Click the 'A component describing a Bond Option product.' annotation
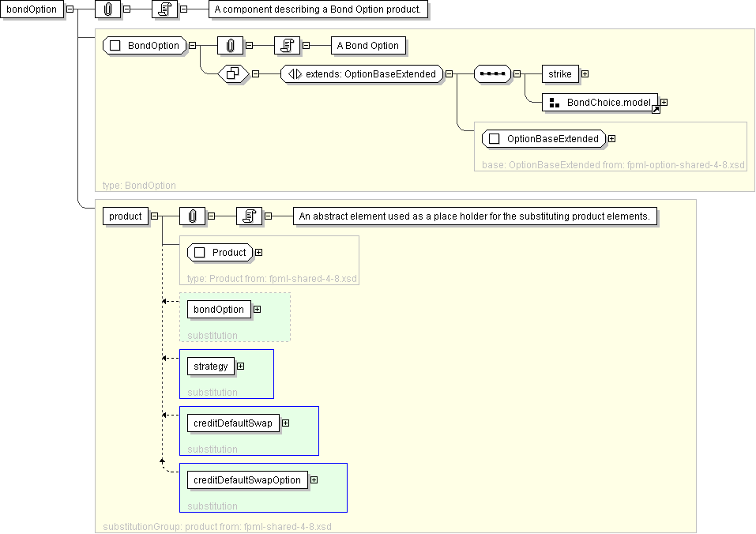The image size is (756, 534). [x=320, y=9]
